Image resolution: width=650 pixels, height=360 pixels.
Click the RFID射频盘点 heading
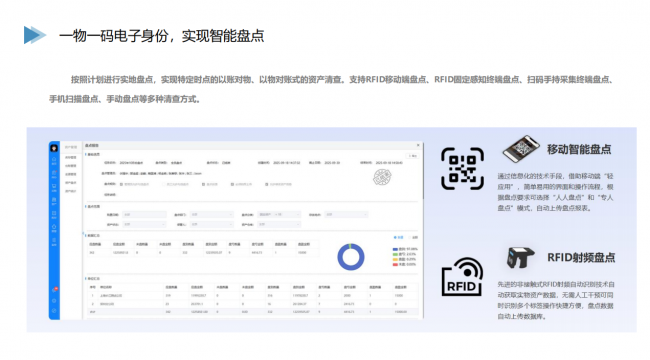click(581, 258)
